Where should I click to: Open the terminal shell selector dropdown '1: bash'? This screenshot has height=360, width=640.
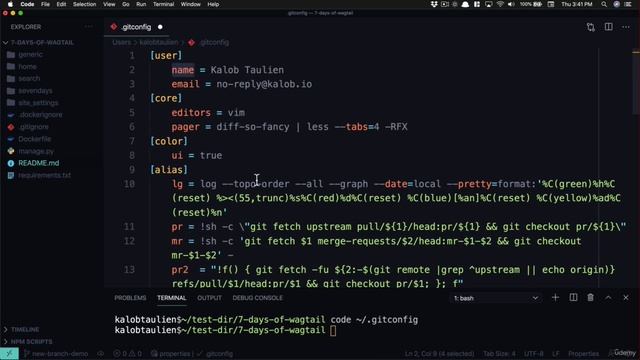point(496,298)
